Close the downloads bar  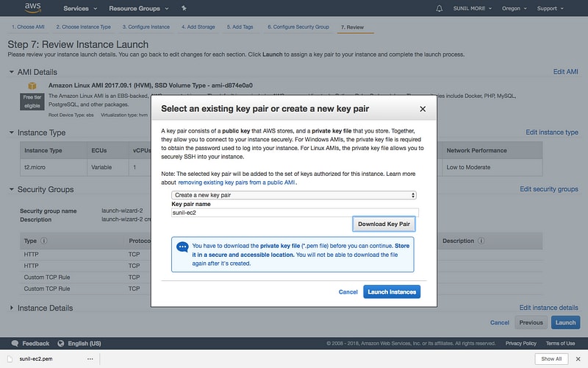click(578, 359)
